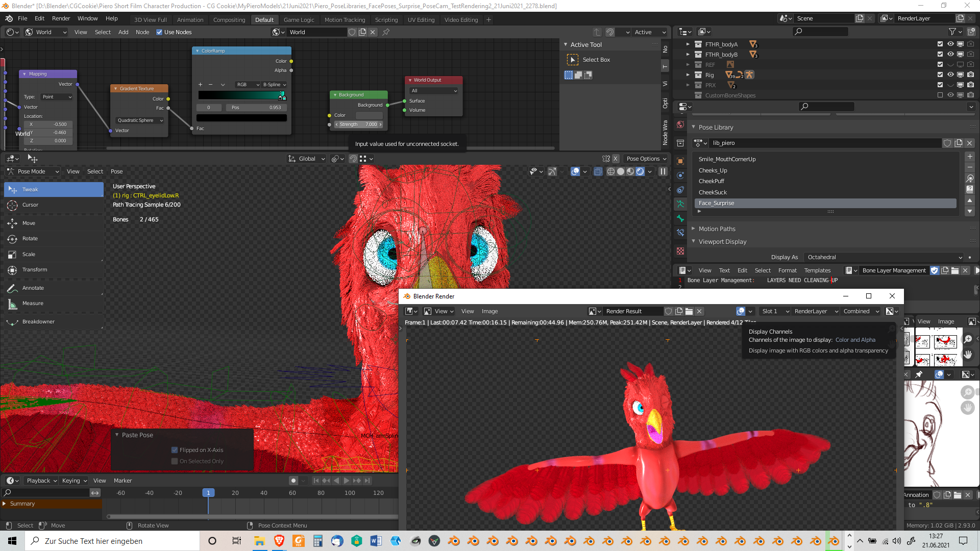Enable the Flipped on X-Axis checkbox

(x=175, y=450)
